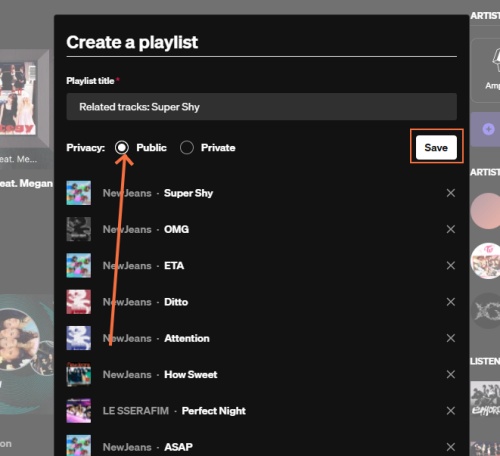Click the Attention track title
The width and height of the screenshot is (500, 456).
click(187, 338)
